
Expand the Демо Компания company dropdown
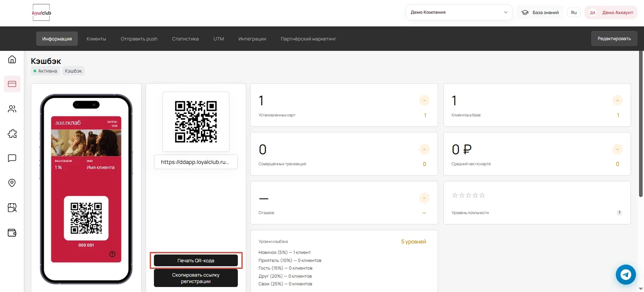tap(459, 12)
